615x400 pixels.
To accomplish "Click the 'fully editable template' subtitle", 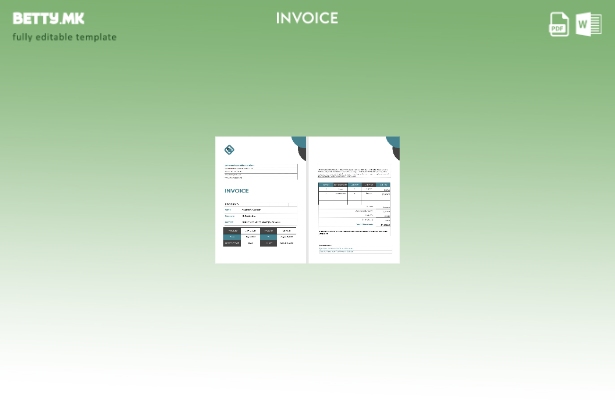I will pyautogui.click(x=64, y=37).
